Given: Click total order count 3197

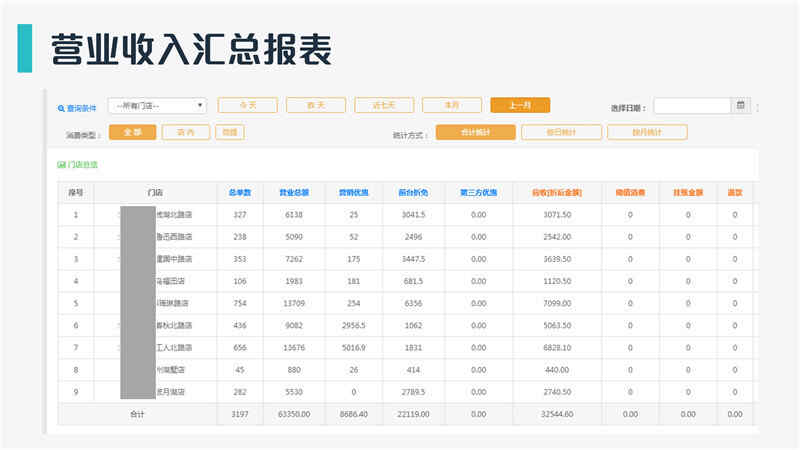Looking at the screenshot, I should click(x=240, y=414).
